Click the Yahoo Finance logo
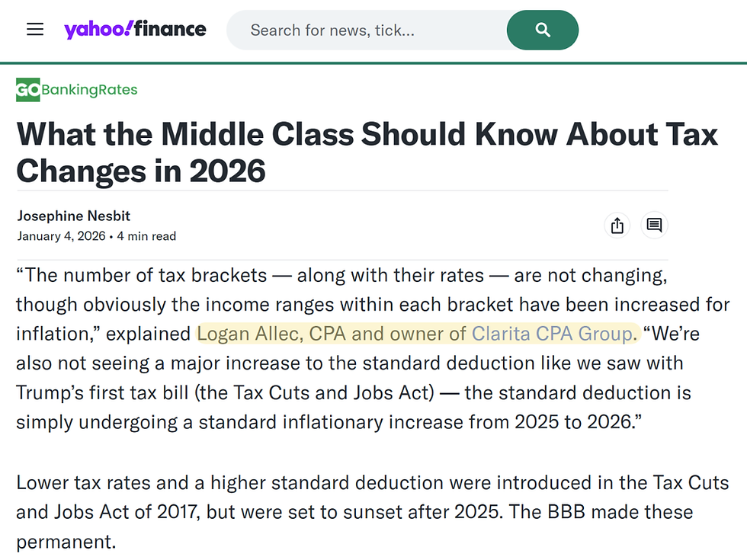 (136, 29)
